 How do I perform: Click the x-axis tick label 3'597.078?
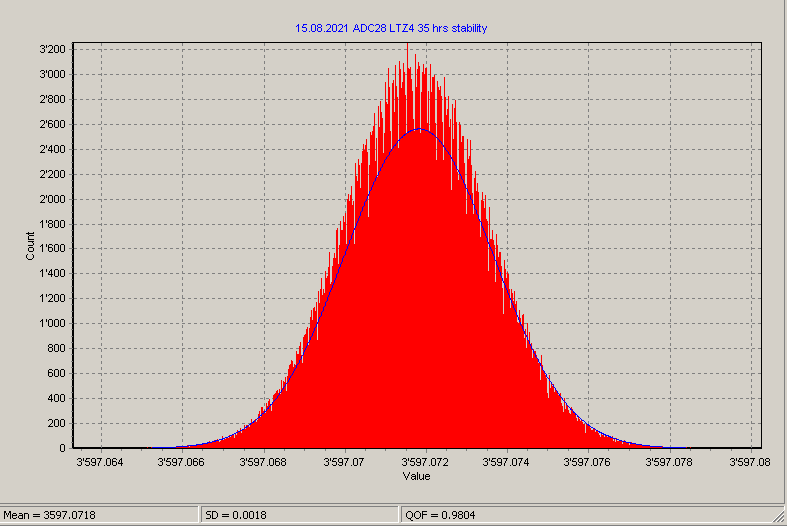(x=668, y=462)
